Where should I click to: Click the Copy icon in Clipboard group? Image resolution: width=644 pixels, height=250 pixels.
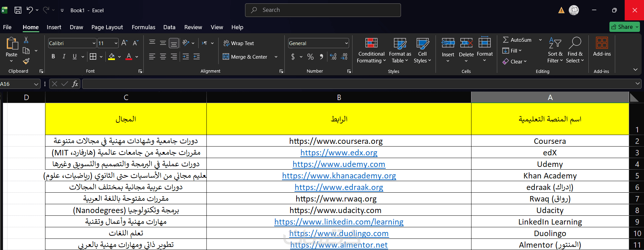click(x=26, y=51)
